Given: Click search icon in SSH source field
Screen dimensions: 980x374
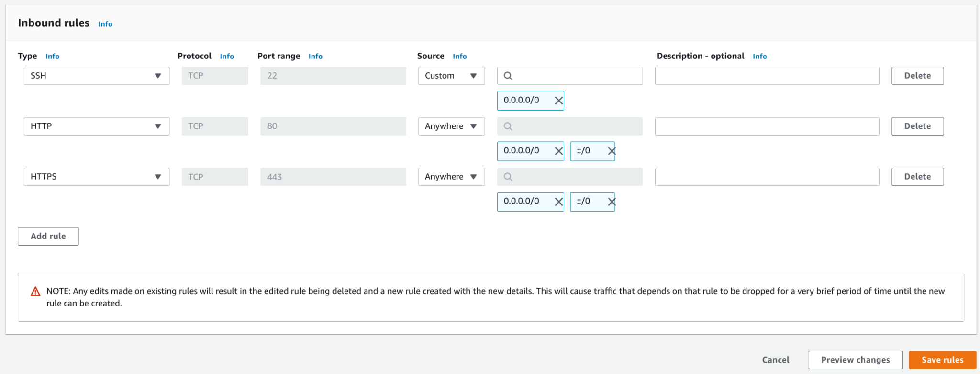Looking at the screenshot, I should pos(508,76).
